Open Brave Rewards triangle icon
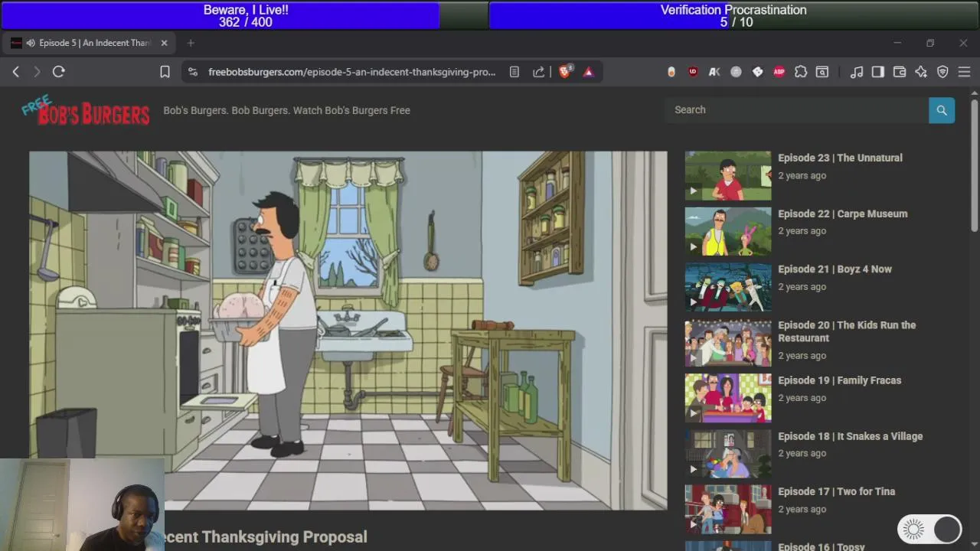Viewport: 980px width, 551px height. pyautogui.click(x=589, y=71)
